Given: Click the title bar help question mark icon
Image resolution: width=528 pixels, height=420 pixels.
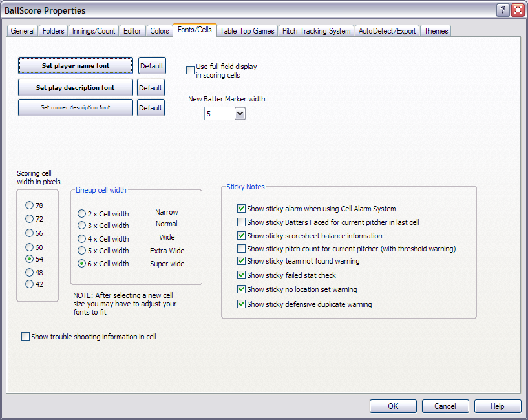Looking at the screenshot, I should tap(502, 10).
